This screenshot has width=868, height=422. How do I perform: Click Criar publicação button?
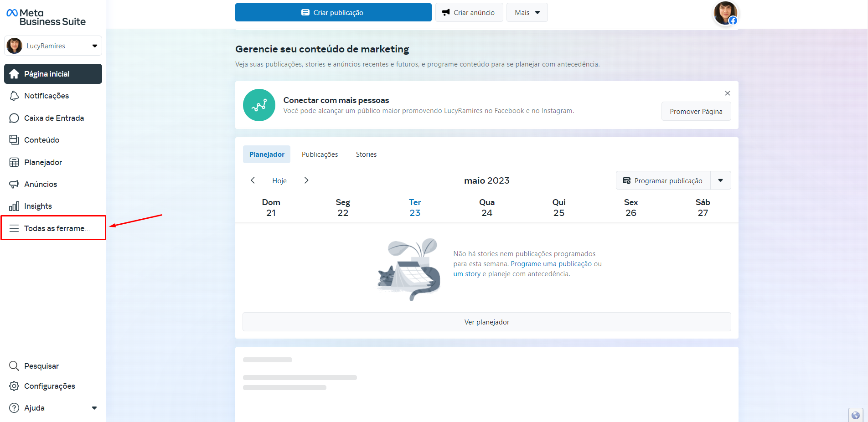(333, 12)
